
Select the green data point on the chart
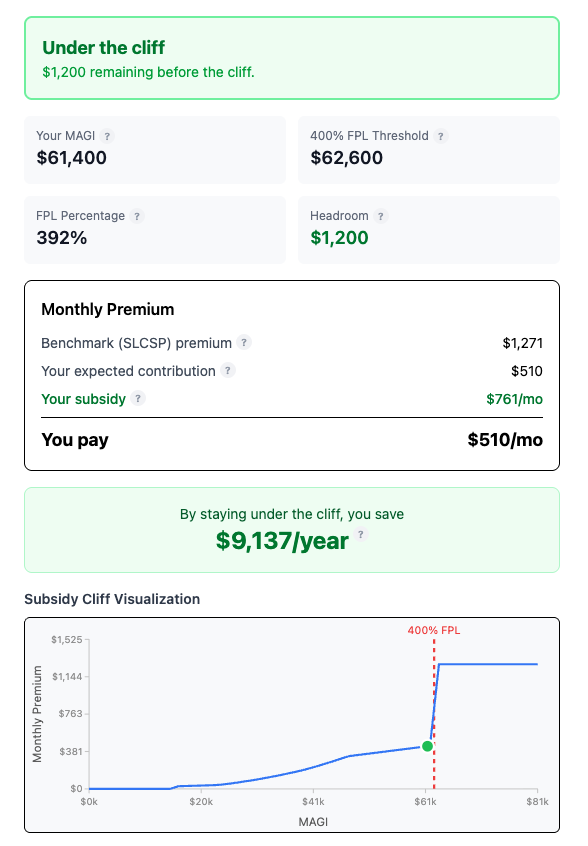[x=428, y=745]
